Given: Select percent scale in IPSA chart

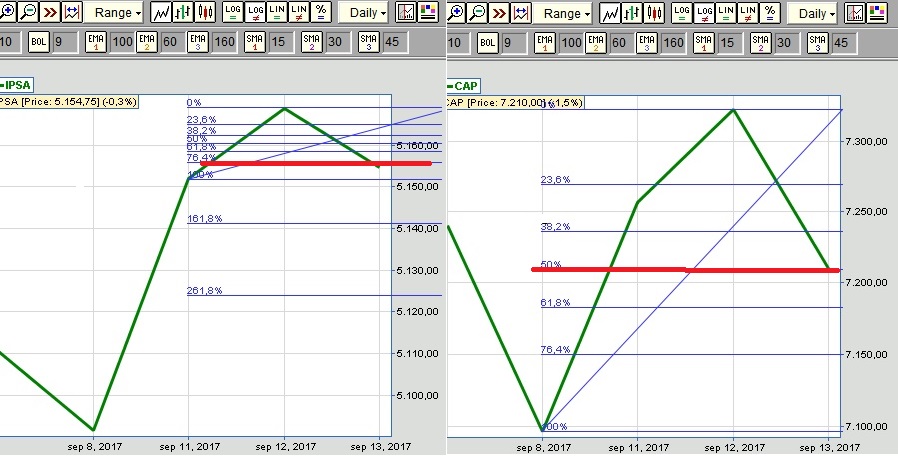Looking at the screenshot, I should tap(321, 12).
